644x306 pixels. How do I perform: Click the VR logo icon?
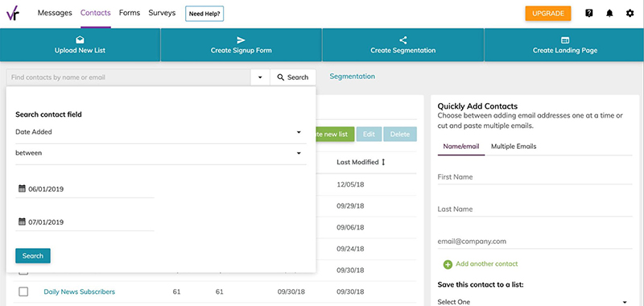(14, 14)
